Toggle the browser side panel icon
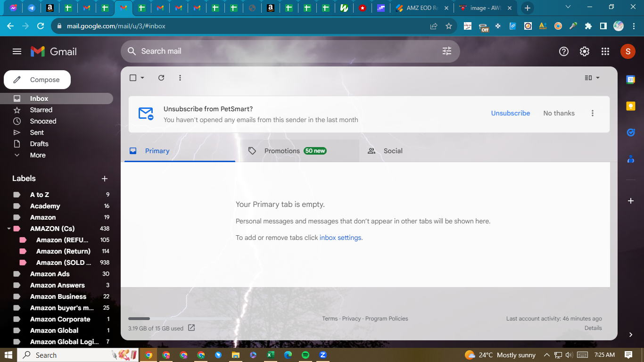The image size is (644, 362). (603, 26)
